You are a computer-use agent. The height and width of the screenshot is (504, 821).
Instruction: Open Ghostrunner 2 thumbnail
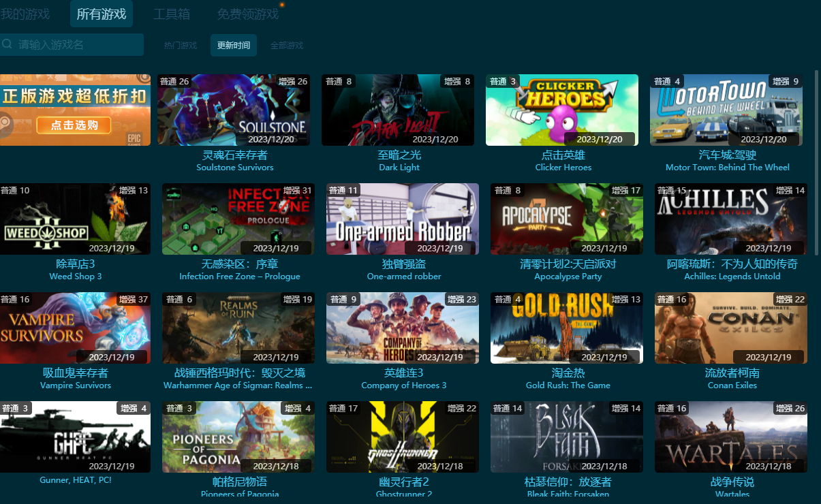coord(403,437)
